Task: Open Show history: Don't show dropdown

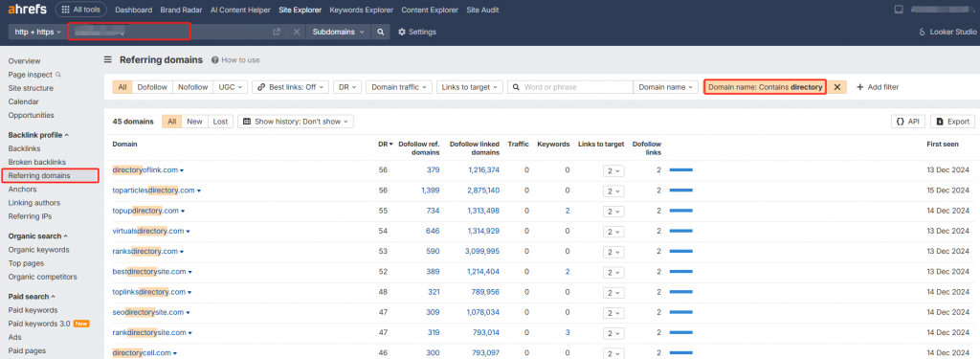Action: (296, 122)
